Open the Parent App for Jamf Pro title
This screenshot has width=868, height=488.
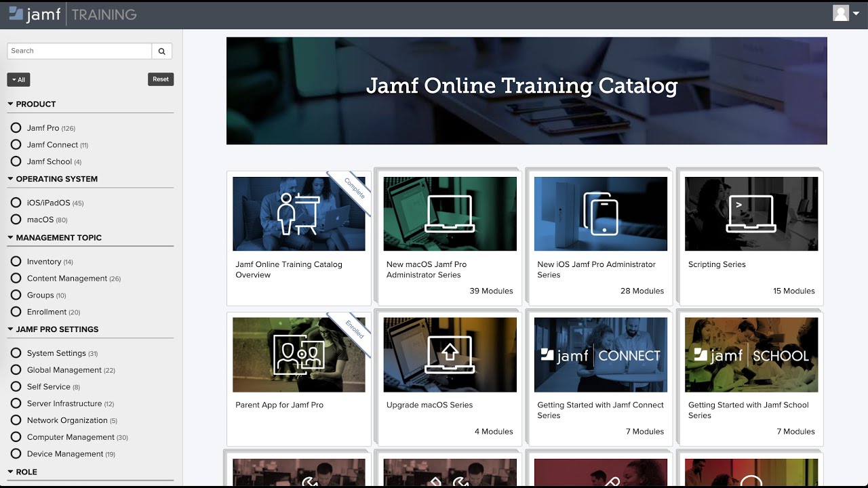[x=279, y=405]
